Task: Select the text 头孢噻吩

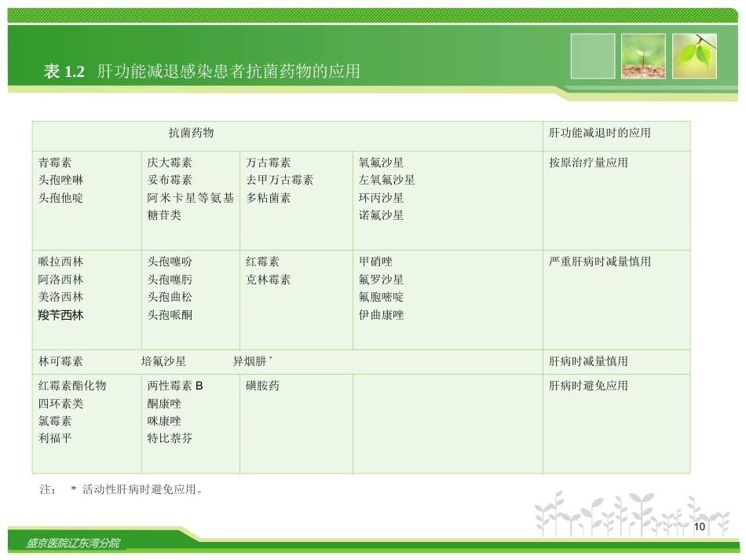Action: tap(170, 262)
